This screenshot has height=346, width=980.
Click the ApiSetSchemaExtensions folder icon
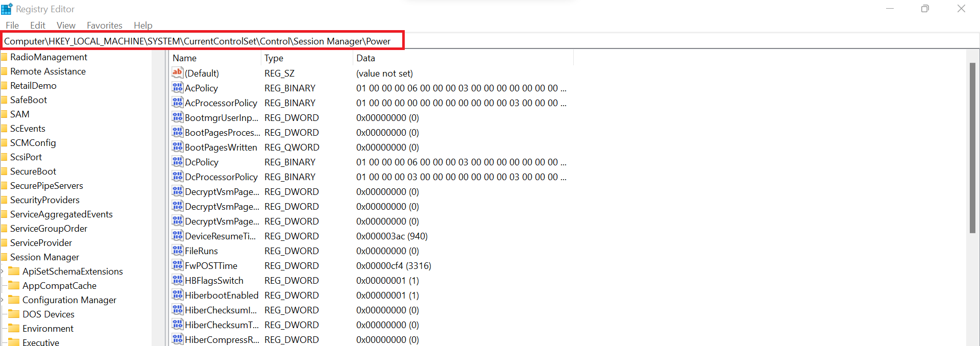tap(14, 271)
